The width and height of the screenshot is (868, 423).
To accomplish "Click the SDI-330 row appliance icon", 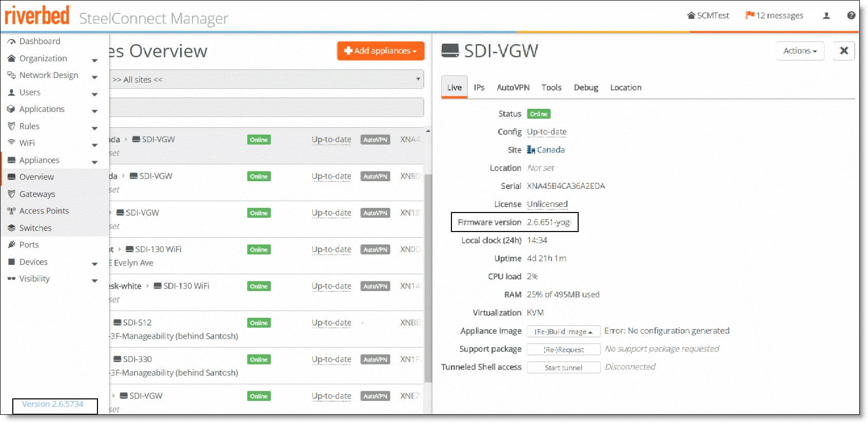I will point(117,359).
